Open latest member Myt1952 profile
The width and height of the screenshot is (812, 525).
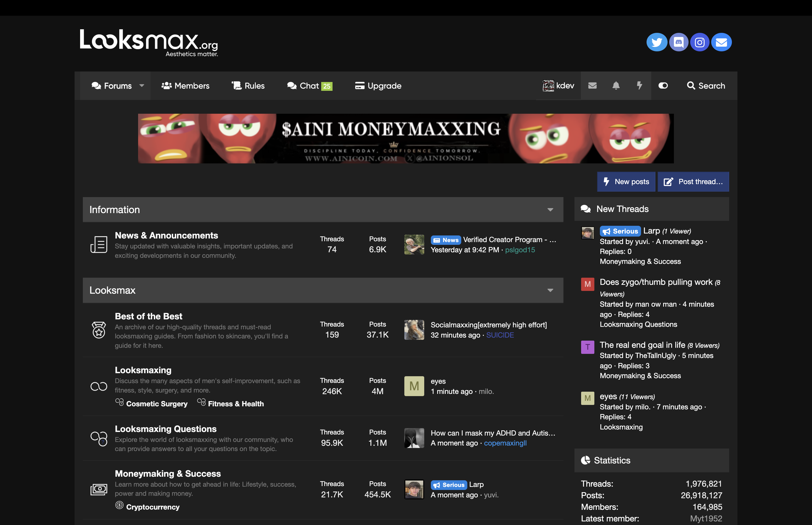coord(706,519)
